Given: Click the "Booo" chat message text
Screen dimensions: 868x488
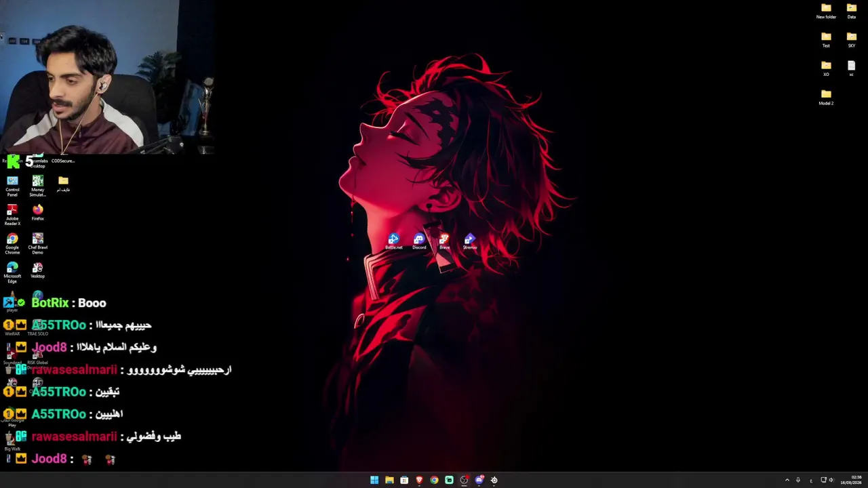Looking at the screenshot, I should pos(92,303).
